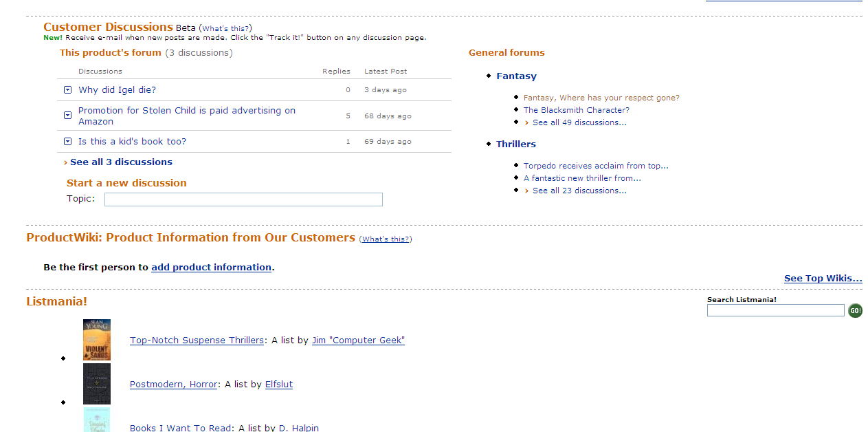Viewport: 868px width, 432px height.
Task: Open Top-Notch Suspense Thrillers list
Action: click(x=197, y=341)
